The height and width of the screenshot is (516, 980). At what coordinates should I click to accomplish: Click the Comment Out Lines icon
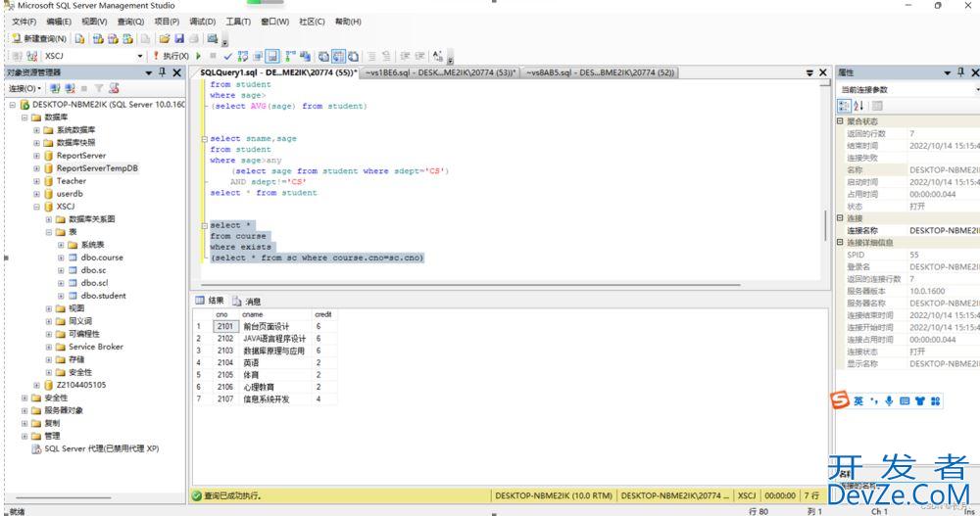click(x=371, y=56)
